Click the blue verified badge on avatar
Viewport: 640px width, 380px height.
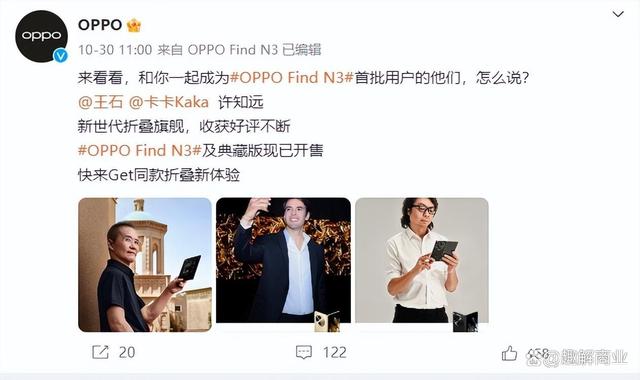(x=61, y=55)
